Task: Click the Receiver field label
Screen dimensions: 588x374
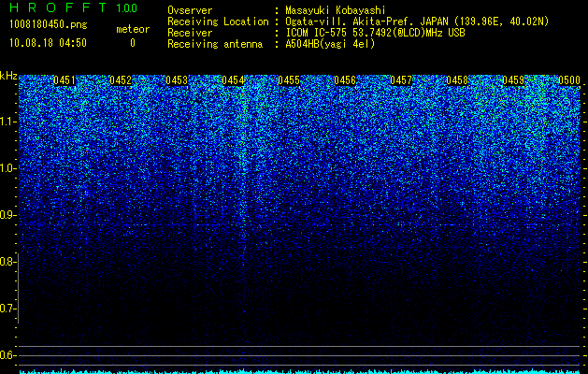Action: tap(190, 33)
